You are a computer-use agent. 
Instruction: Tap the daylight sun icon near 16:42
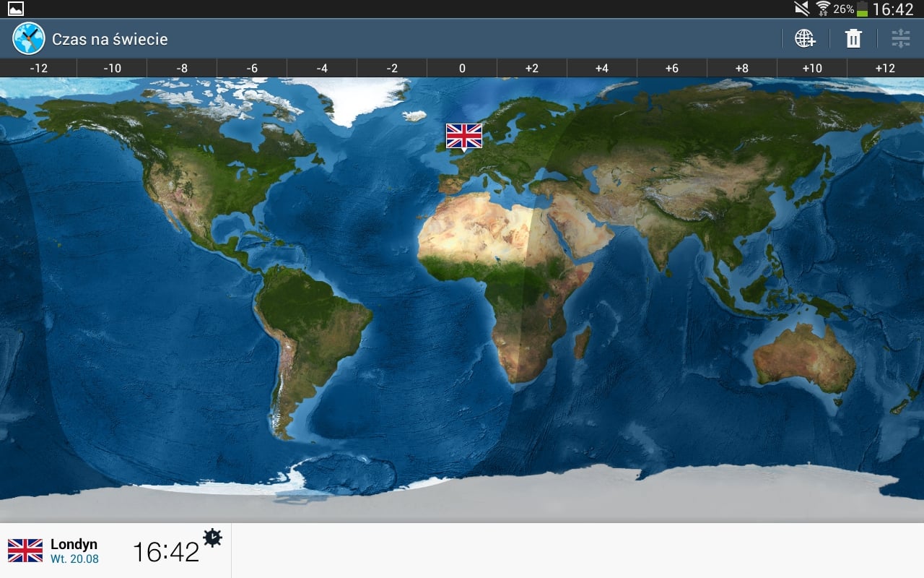[x=212, y=537]
